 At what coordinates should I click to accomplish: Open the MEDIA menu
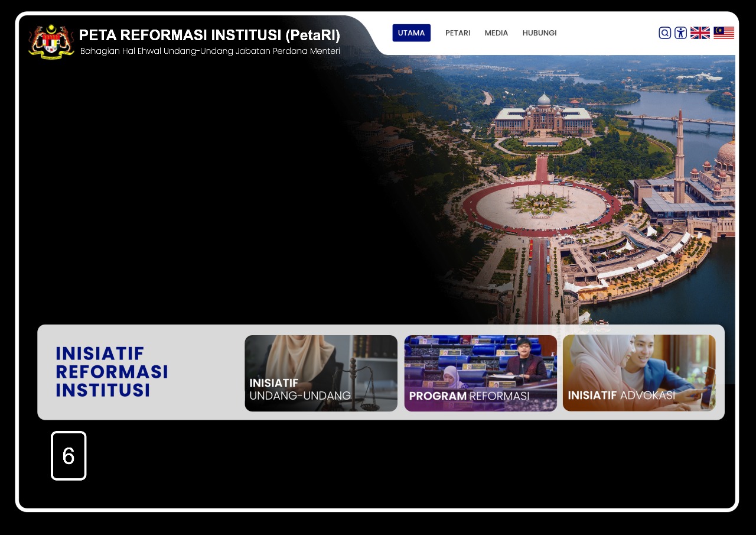(x=496, y=33)
